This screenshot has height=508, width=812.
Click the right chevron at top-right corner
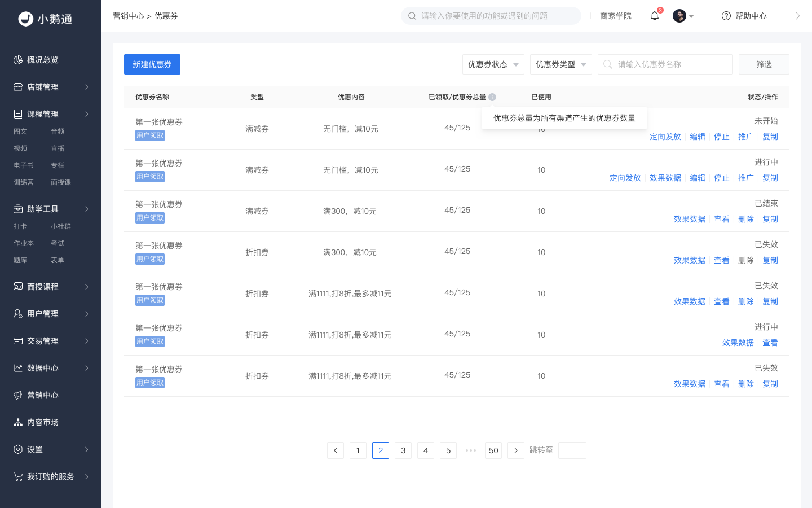click(x=797, y=16)
